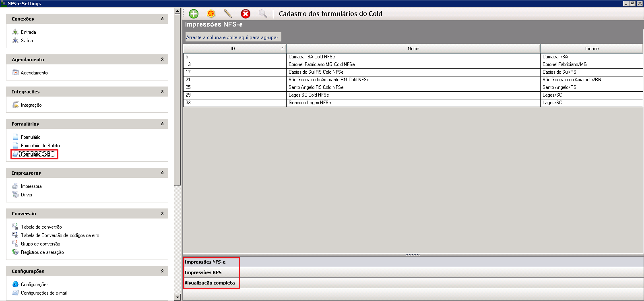Collapse the Conversão section

[162, 214]
